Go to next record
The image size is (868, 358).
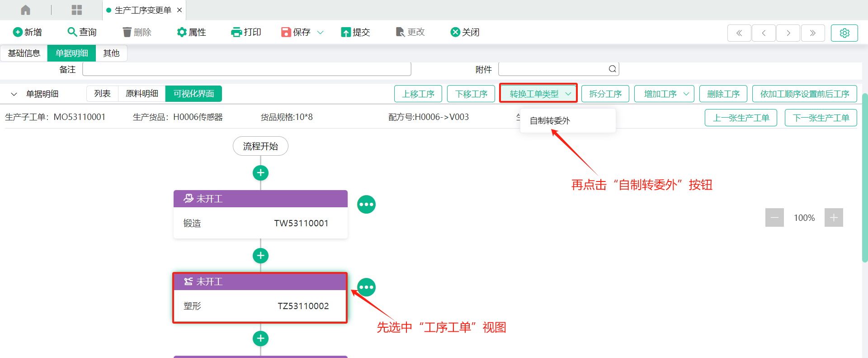[788, 33]
